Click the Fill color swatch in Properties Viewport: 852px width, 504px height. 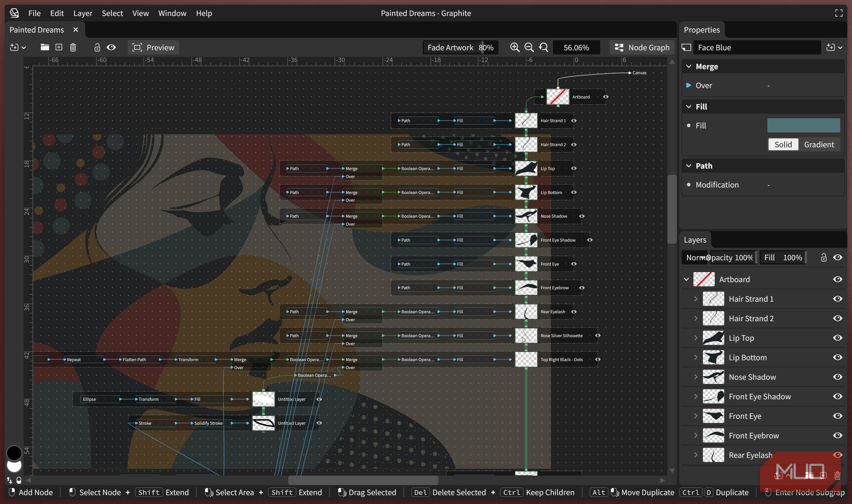point(803,125)
